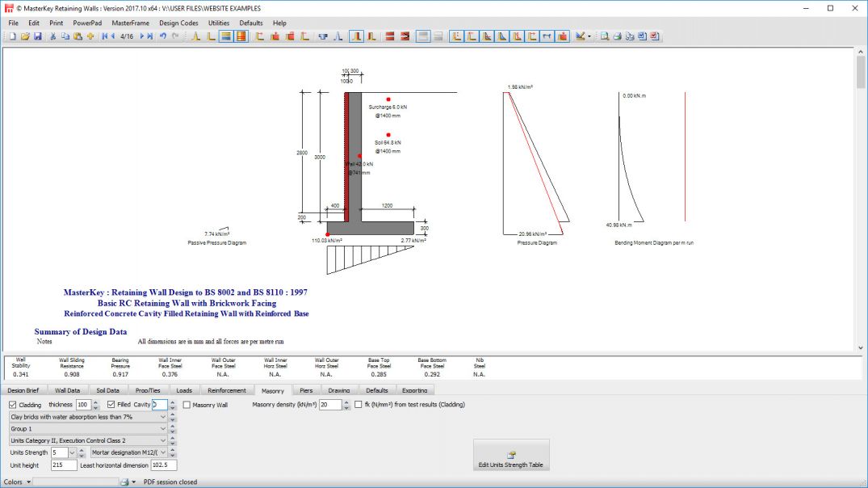Click Edit Units Strength Table button

511,456
